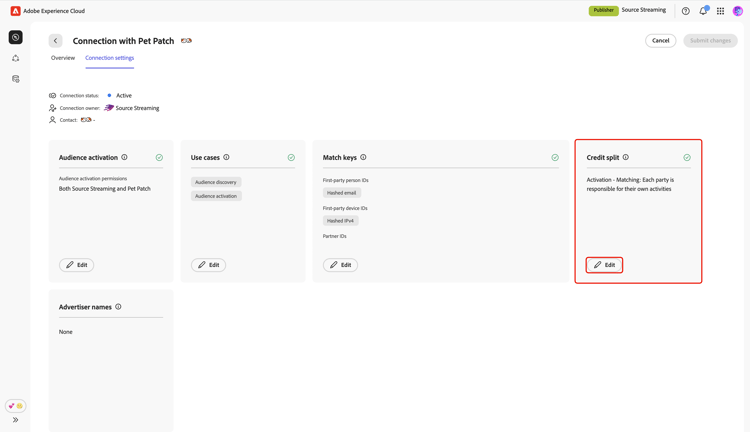Click the Connection status icon
Image resolution: width=750 pixels, height=432 pixels.
coord(53,96)
